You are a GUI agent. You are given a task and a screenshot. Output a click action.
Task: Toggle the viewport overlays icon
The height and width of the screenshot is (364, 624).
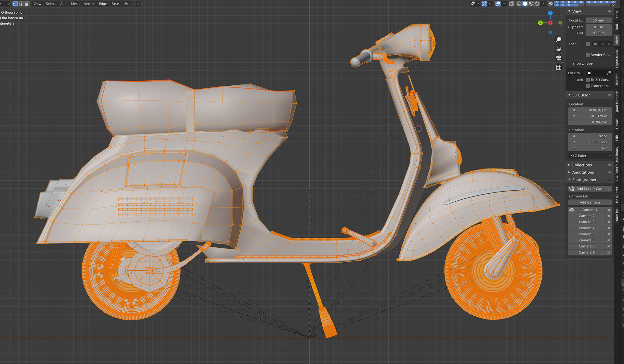point(498,4)
